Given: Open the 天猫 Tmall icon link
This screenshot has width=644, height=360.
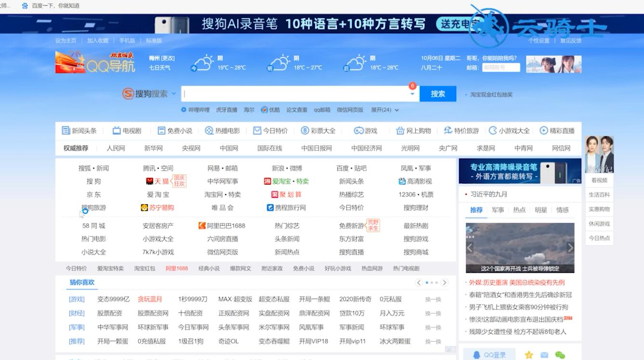Looking at the screenshot, I should tap(158, 181).
